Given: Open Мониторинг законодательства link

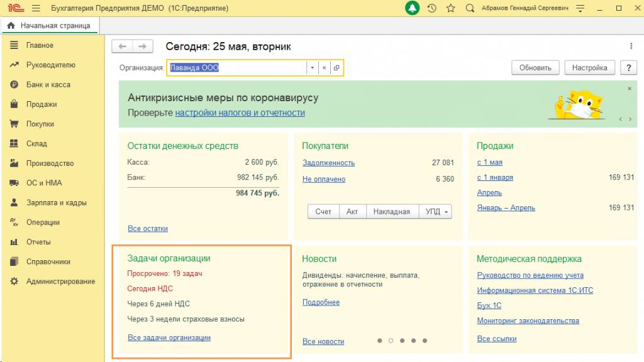Looking at the screenshot, I should tap(528, 321).
